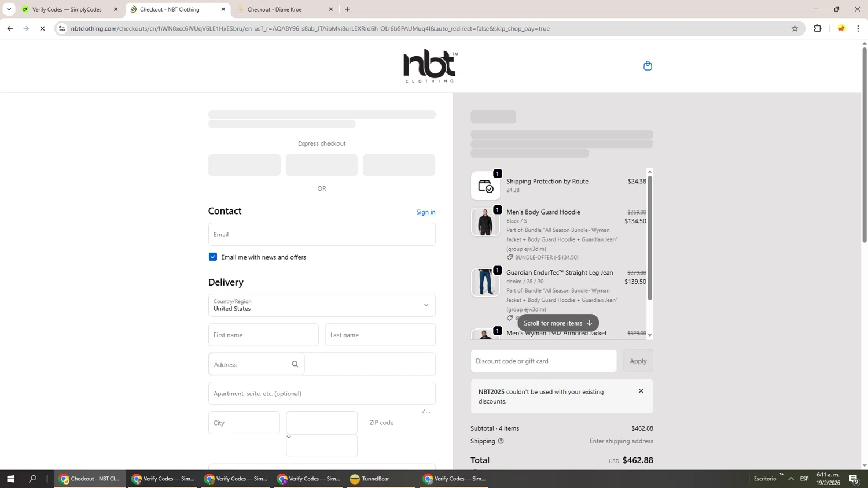Viewport: 868px width, 488px height.
Task: Stop loading the page in browser toolbar
Action: coord(42,28)
